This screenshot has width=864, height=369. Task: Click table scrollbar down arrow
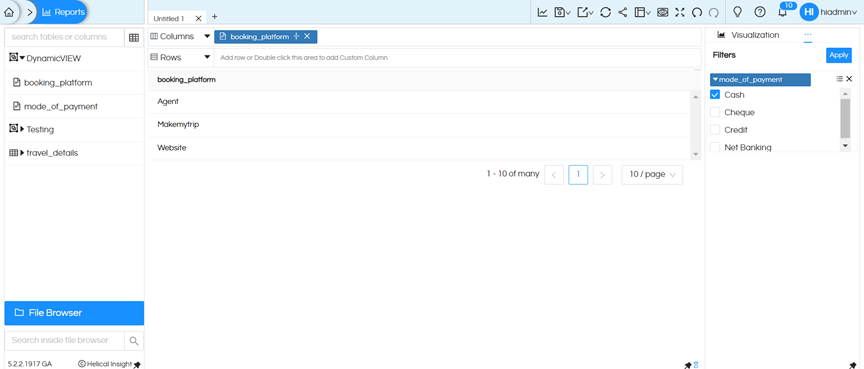click(696, 154)
